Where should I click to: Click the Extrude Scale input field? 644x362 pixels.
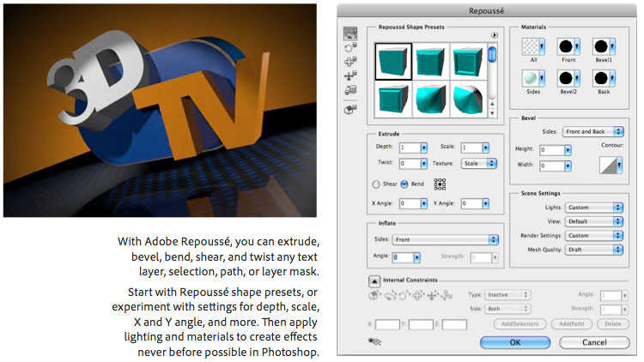pos(471,148)
